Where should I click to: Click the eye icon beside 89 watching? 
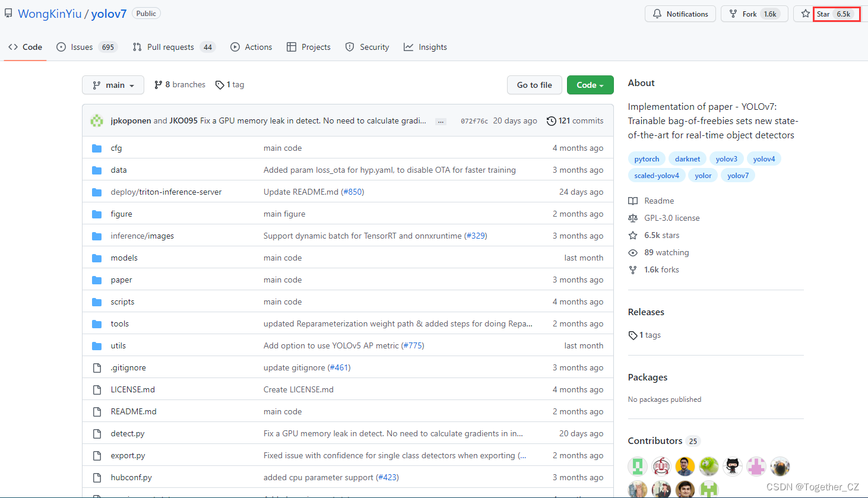click(633, 252)
